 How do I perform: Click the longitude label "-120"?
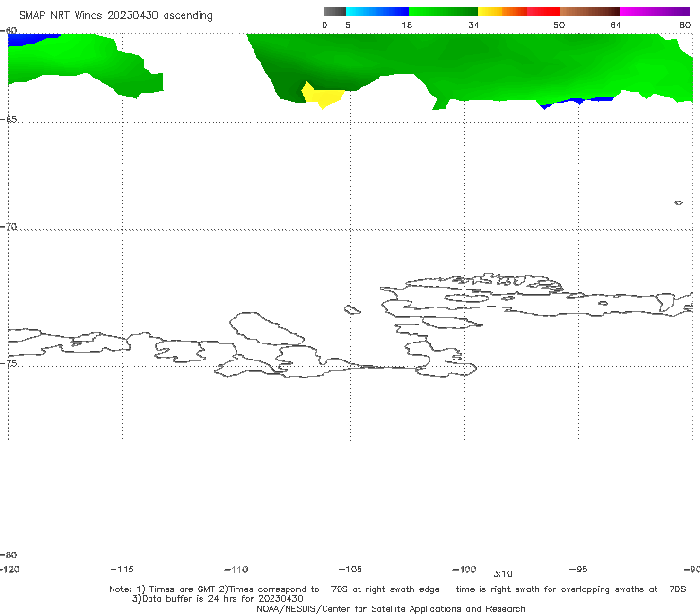(9, 569)
